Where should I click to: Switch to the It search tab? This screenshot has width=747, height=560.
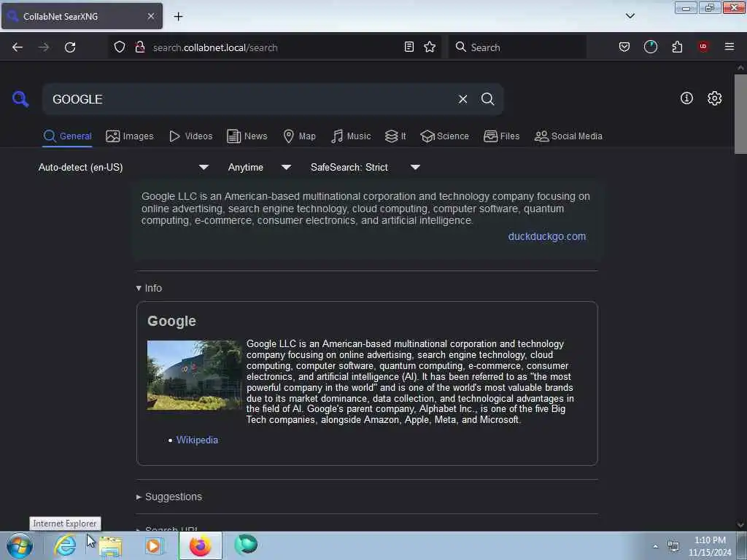coord(395,136)
